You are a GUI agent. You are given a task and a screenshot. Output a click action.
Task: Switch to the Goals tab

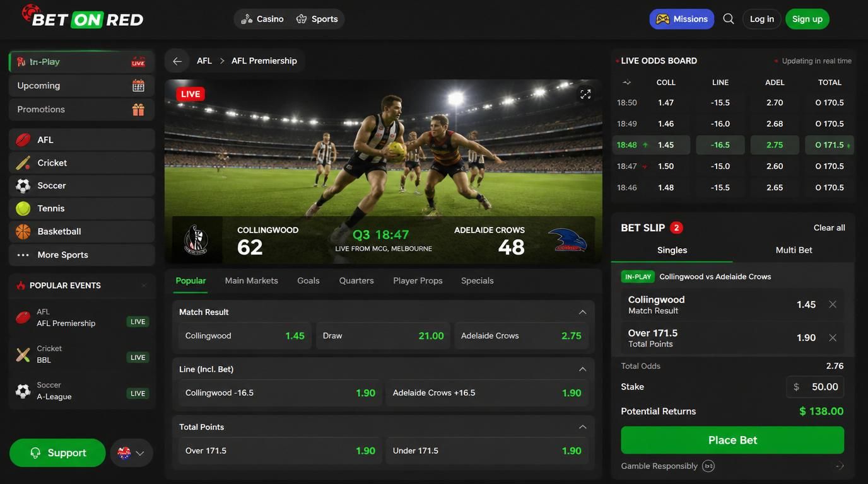(x=308, y=281)
